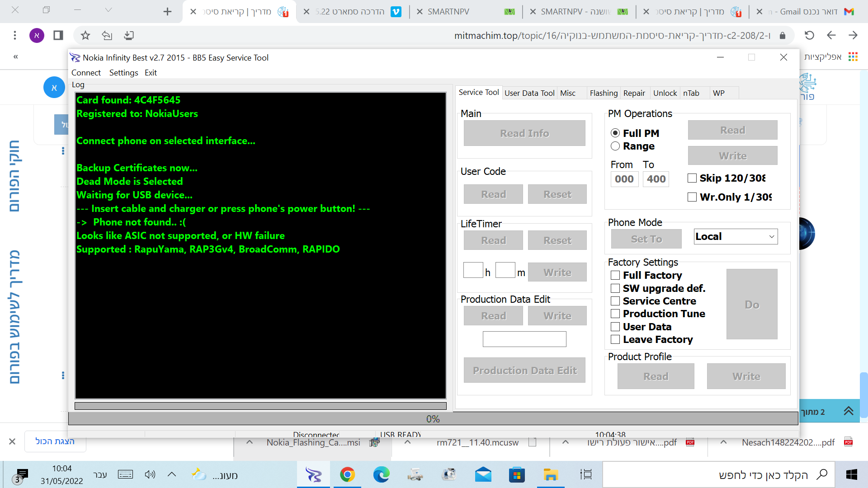Click the Read Info button
Screen dimensions: 868x488
pos(524,133)
